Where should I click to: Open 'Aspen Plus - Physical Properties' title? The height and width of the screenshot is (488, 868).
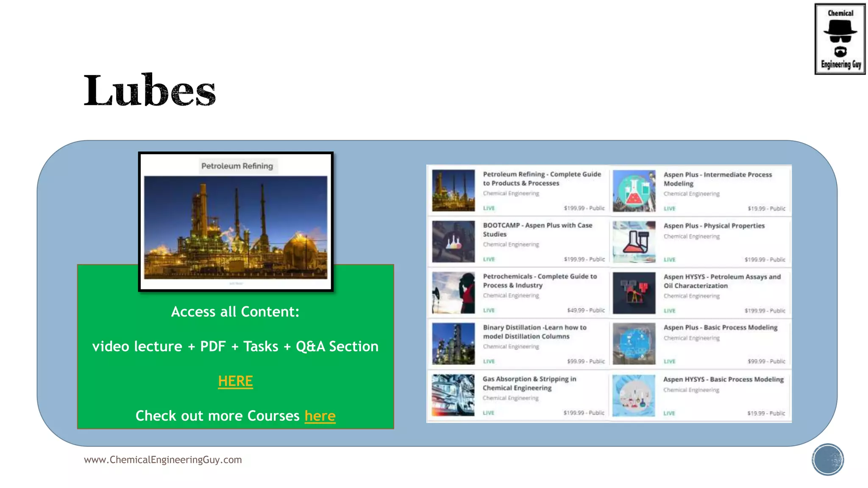714,226
